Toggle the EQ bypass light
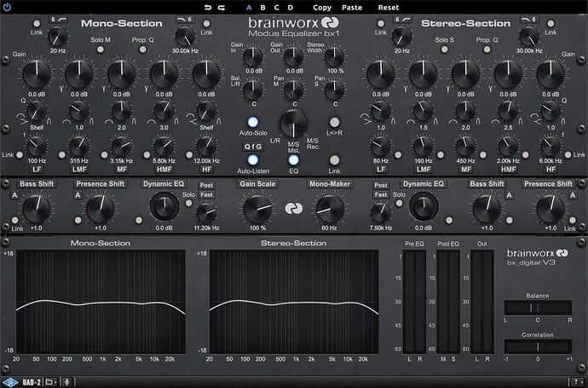This screenshot has width=588, height=388. tap(294, 159)
